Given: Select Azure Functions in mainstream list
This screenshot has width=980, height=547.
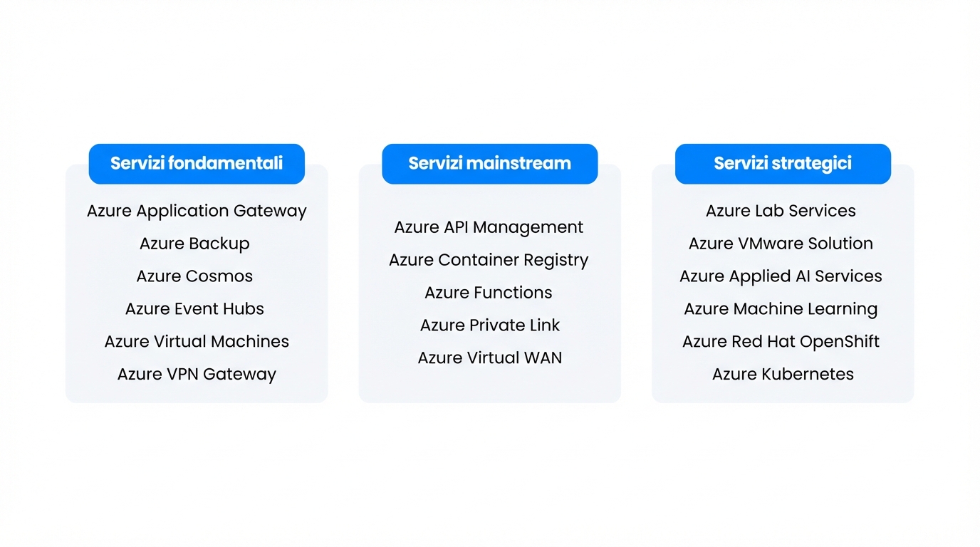Looking at the screenshot, I should tap(489, 293).
